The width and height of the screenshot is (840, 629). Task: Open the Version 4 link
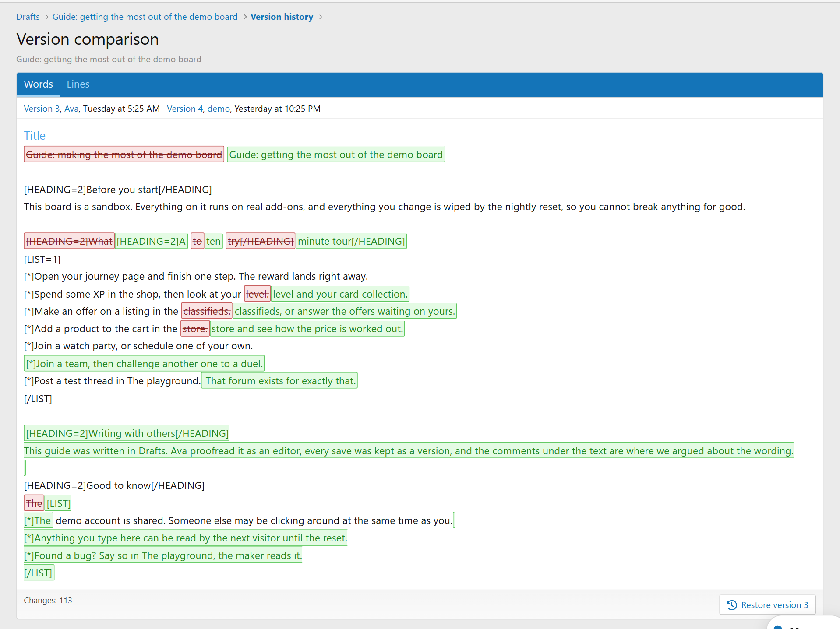tap(185, 109)
